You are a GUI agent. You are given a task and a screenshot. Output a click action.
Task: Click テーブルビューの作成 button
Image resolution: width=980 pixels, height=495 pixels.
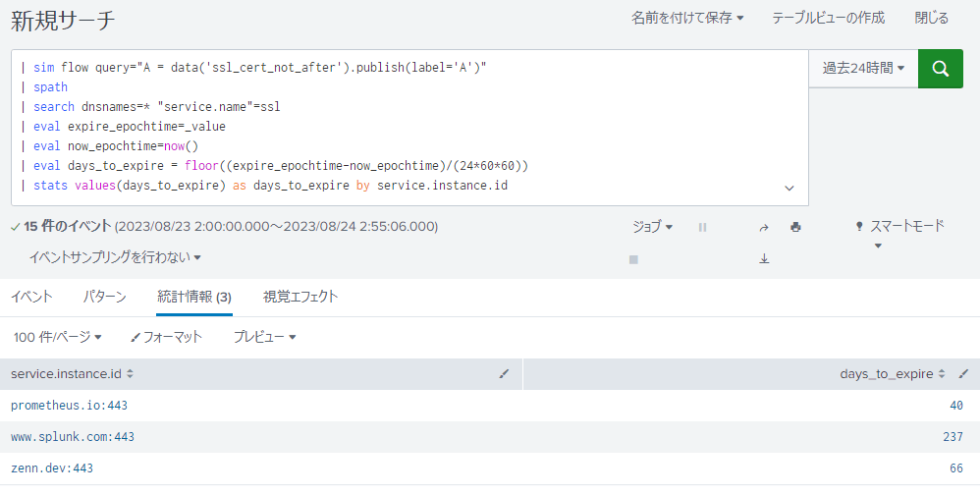pos(828,18)
